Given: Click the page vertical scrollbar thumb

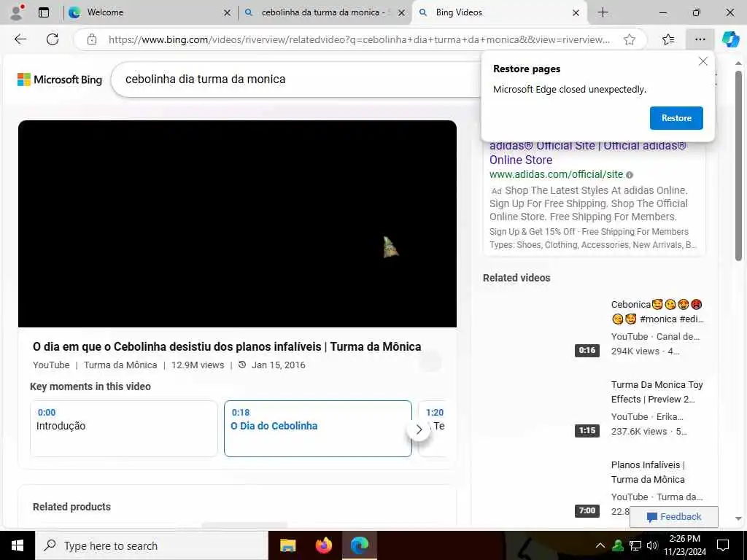Looking at the screenshot, I should (738, 166).
